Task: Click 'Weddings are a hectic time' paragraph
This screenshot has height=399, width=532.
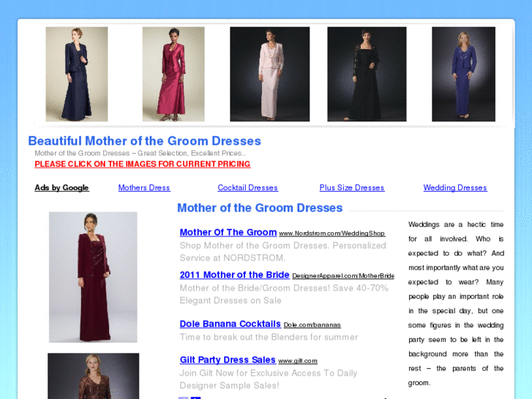Action: point(456,304)
